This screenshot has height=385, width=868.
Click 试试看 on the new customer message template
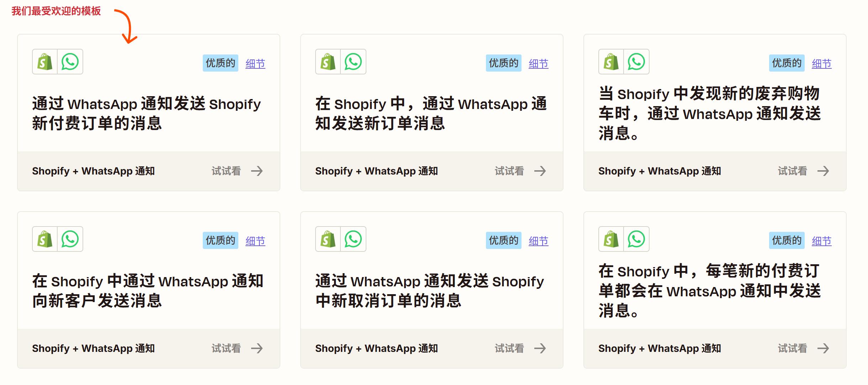pyautogui.click(x=226, y=348)
